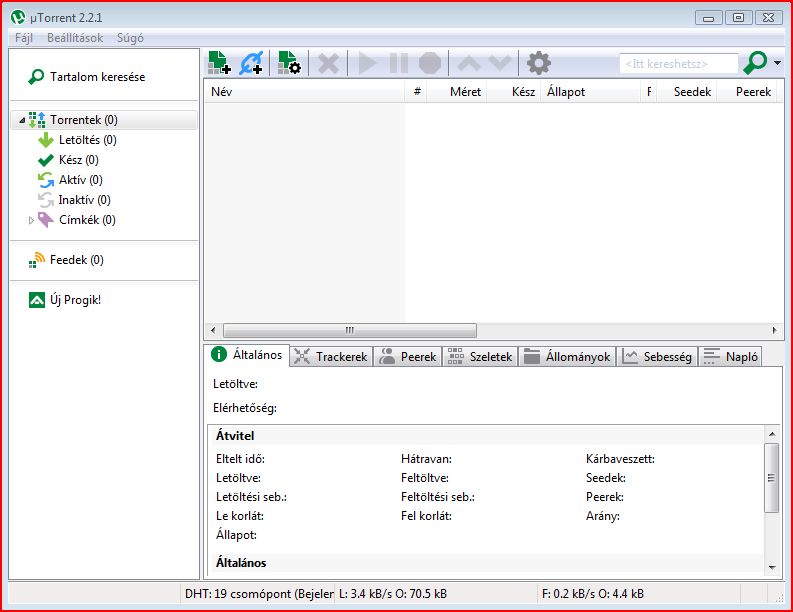The image size is (793, 612).
Task: Click the Create New Torrent icon
Action: point(289,63)
